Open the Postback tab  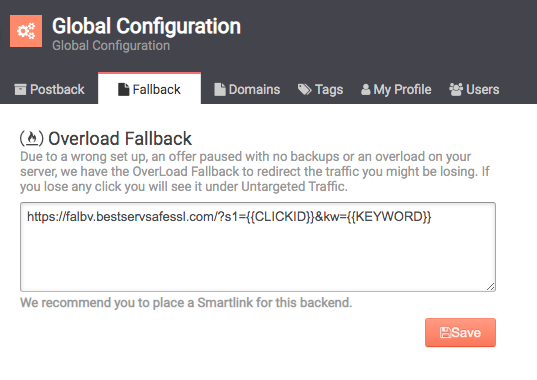pos(50,90)
